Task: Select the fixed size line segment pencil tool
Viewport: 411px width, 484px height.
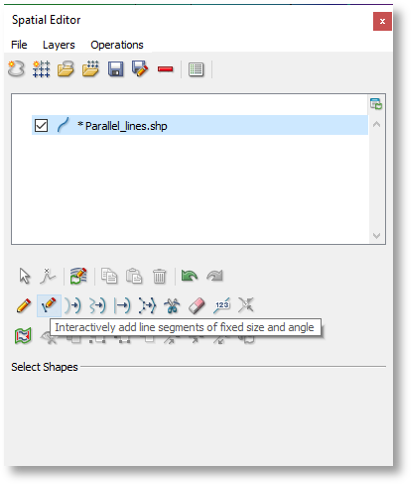Action: coord(49,305)
